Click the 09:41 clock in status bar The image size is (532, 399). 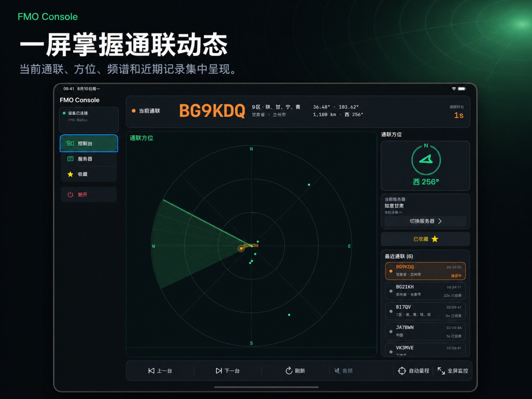point(69,89)
